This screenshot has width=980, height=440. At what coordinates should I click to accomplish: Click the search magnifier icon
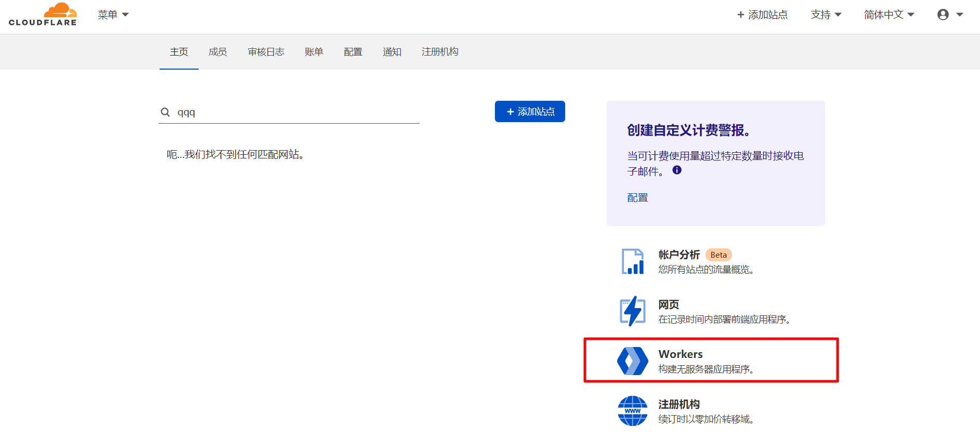pyautogui.click(x=165, y=112)
